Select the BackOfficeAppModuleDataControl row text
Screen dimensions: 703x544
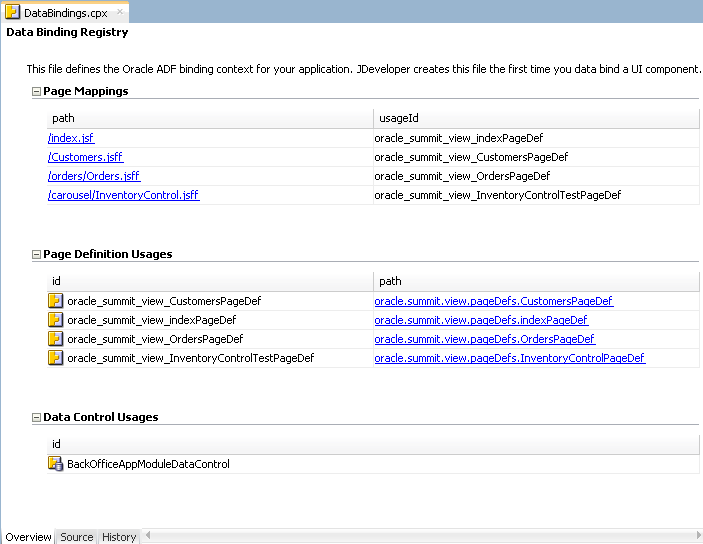coord(148,464)
